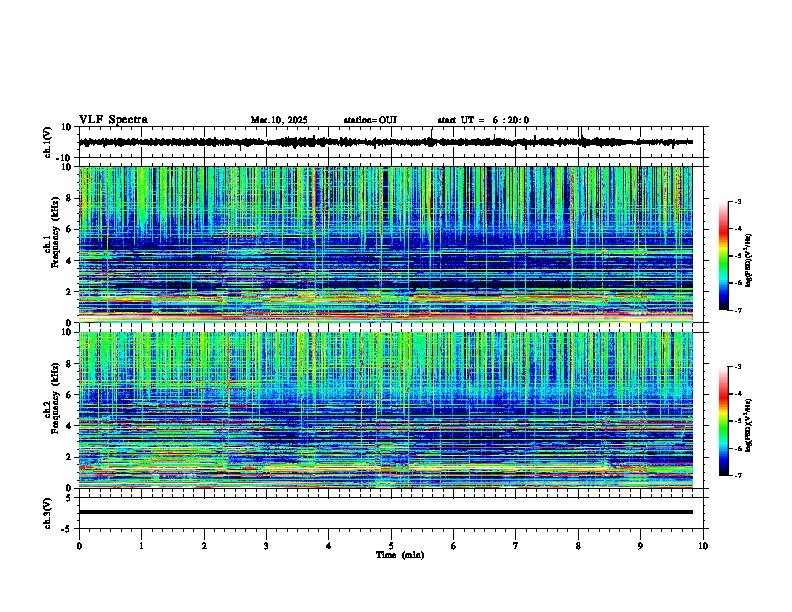Click the "-7" label on ch.2 color bar
Image resolution: width=792 pixels, height=612 pixels.
coord(738,476)
